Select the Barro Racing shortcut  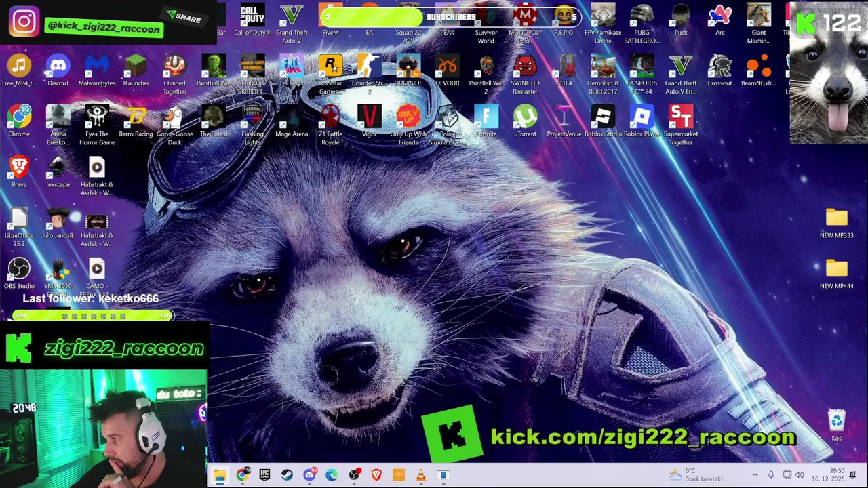point(136,121)
